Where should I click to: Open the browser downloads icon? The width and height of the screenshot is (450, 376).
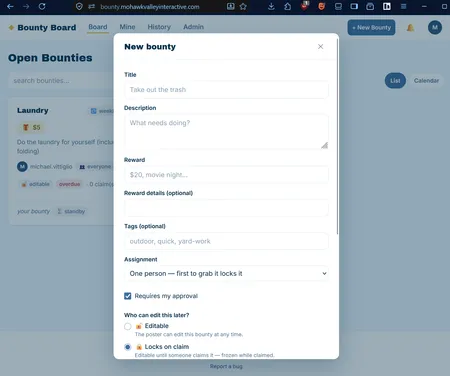pyautogui.click(x=271, y=6)
